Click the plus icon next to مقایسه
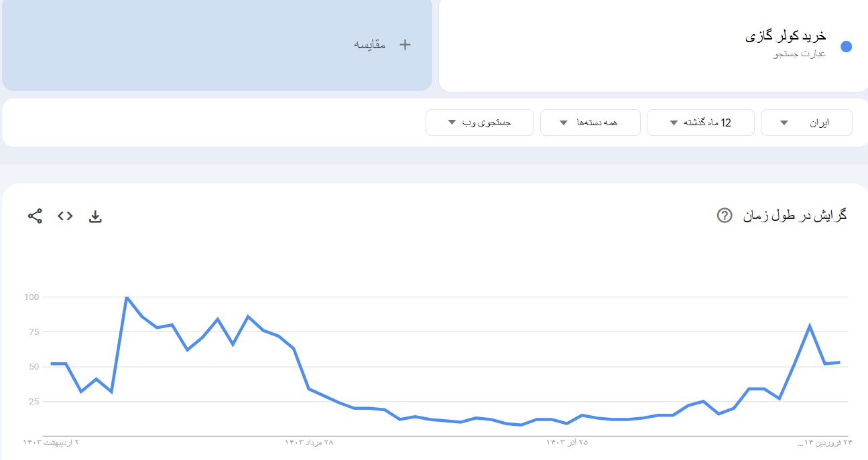Screen dimensions: 868x460 coord(404,44)
